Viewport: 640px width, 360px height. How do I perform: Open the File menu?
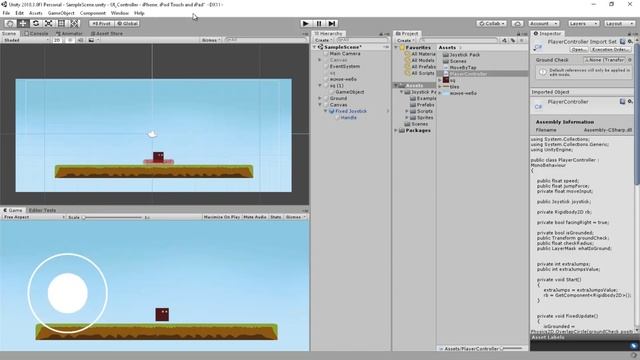tap(6, 13)
